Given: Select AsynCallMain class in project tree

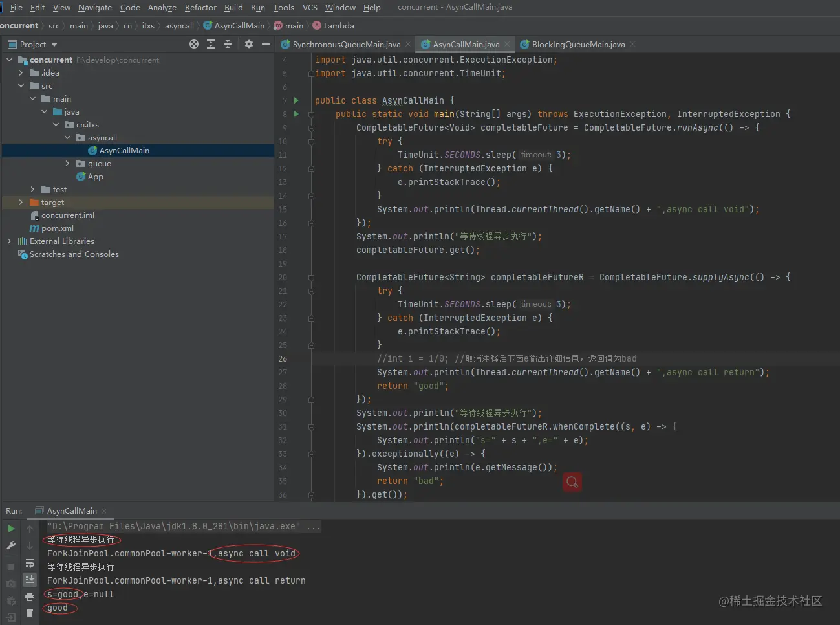Looking at the screenshot, I should (x=124, y=150).
